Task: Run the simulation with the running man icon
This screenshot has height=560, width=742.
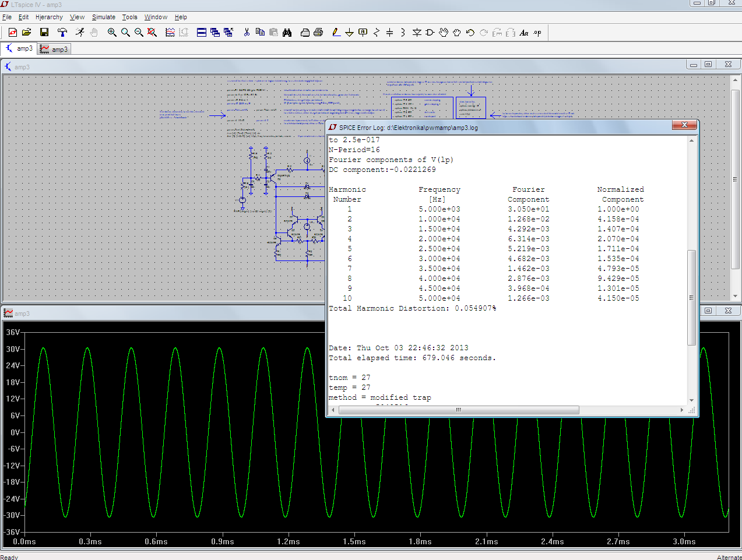Action: point(80,33)
